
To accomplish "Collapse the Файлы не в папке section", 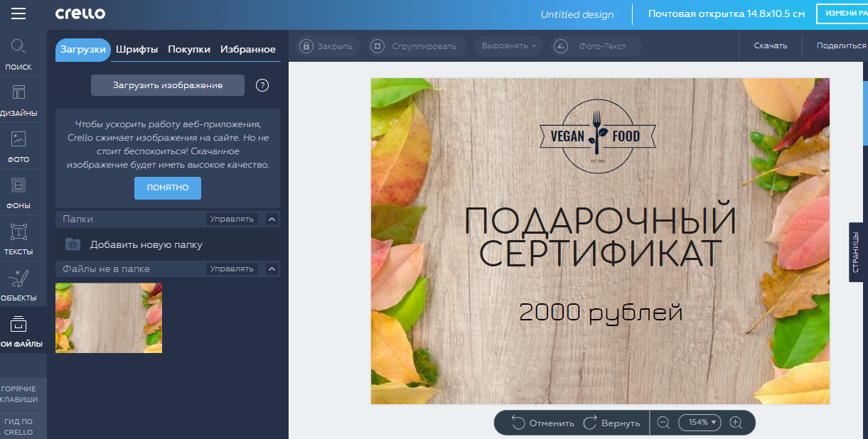I will click(x=272, y=269).
